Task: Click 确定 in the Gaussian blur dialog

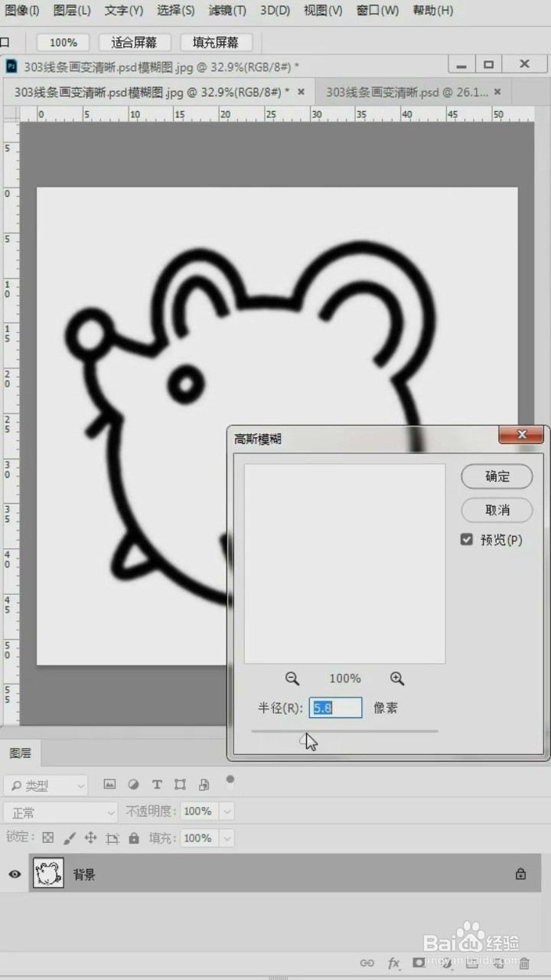Action: 497,476
